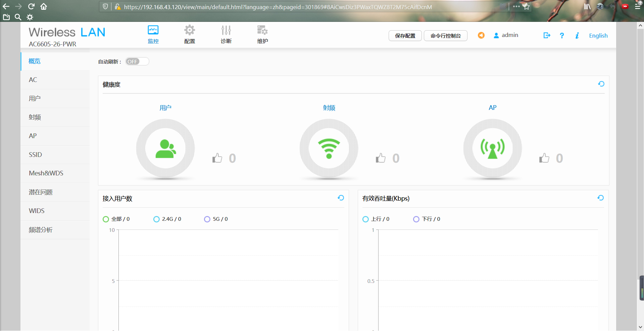
Task: Toggle the 自动刷新 auto-refresh switch
Action: [137, 61]
